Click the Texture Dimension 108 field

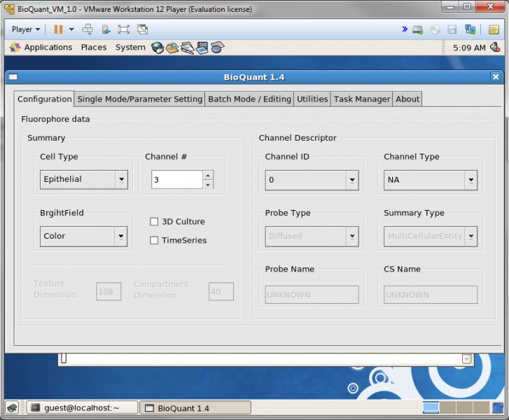coord(109,291)
